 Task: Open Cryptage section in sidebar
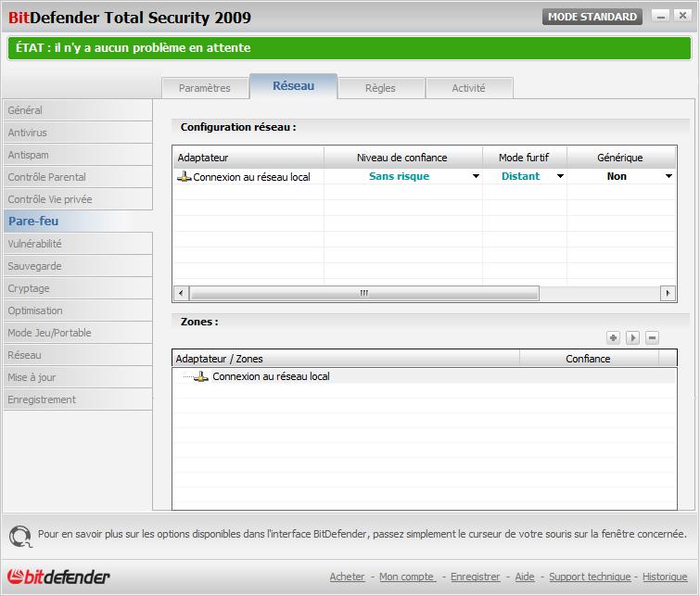(78, 288)
